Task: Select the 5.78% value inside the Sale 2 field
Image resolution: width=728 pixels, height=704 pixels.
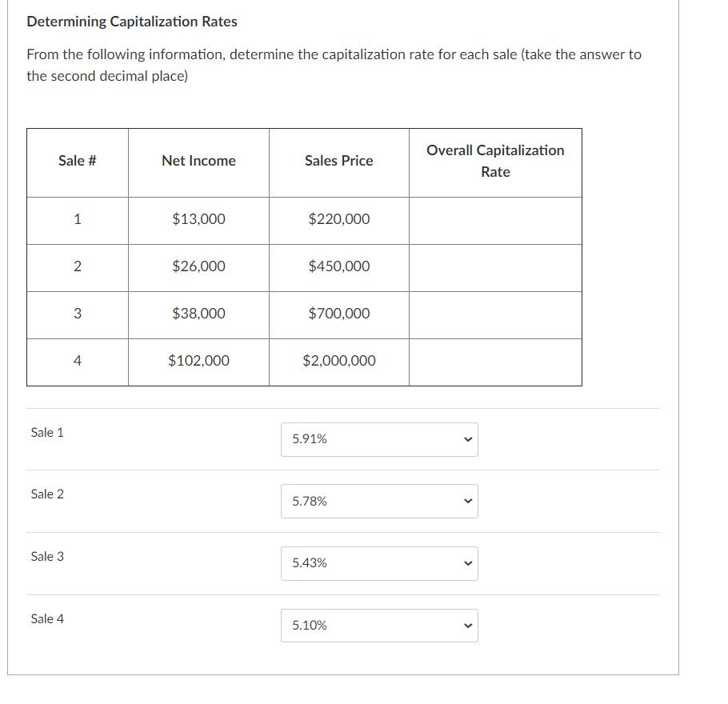Action: [x=309, y=501]
